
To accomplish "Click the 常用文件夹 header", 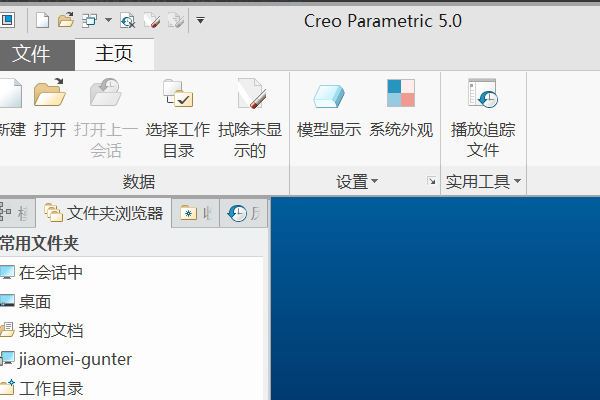I will 39,243.
